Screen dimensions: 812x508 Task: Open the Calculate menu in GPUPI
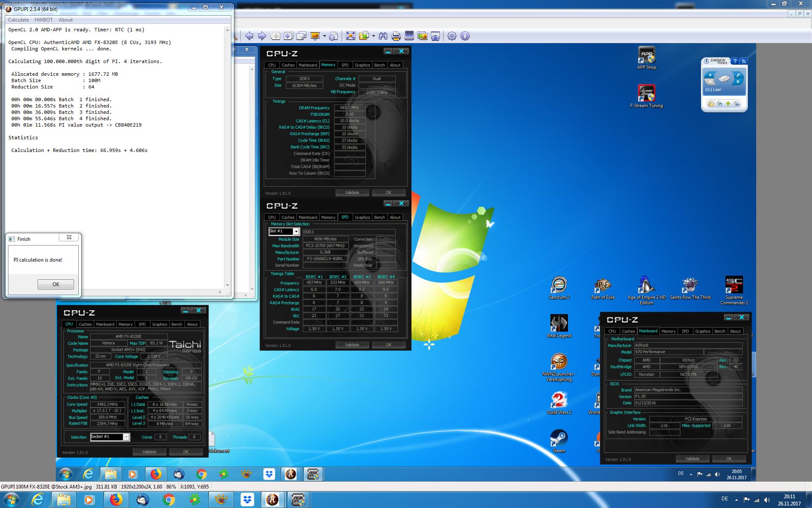pos(18,20)
